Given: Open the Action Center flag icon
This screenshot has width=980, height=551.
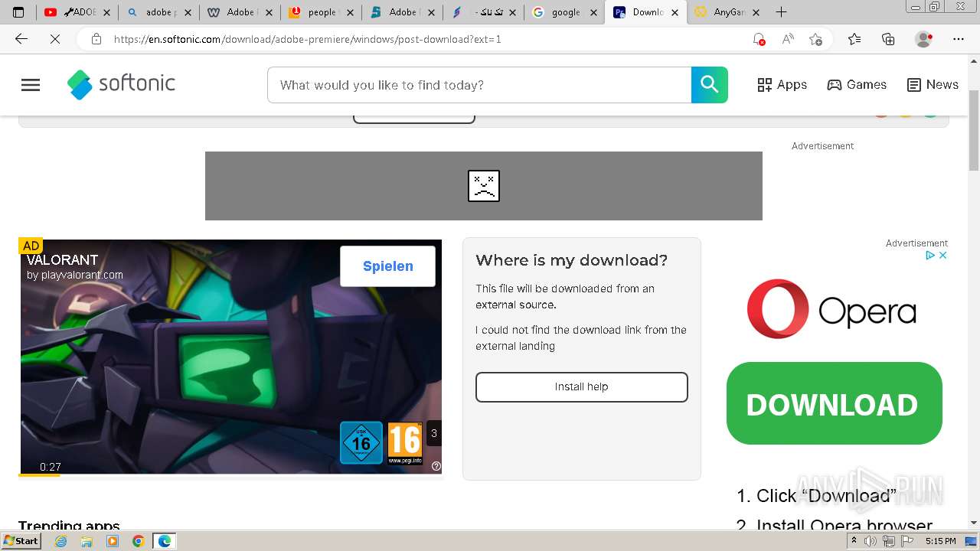Looking at the screenshot, I should [906, 541].
